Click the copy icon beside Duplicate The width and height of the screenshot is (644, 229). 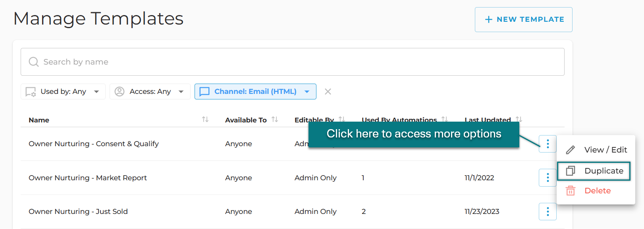(x=571, y=171)
